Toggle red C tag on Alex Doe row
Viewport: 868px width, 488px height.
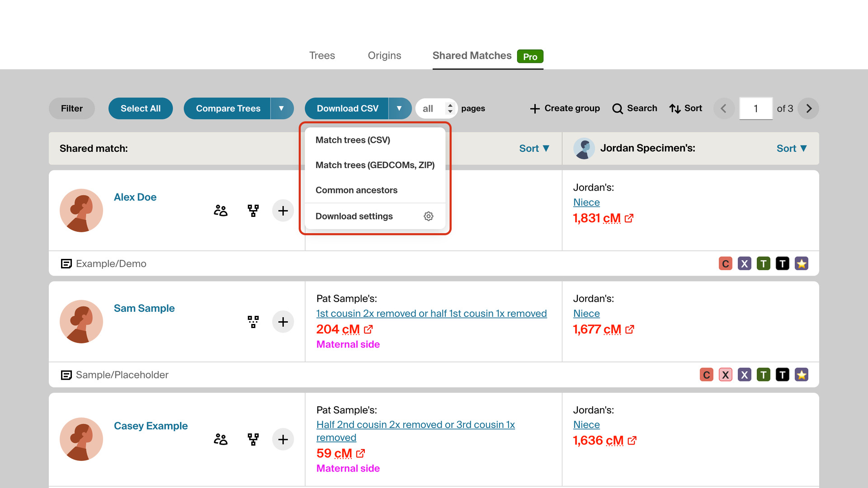(726, 263)
